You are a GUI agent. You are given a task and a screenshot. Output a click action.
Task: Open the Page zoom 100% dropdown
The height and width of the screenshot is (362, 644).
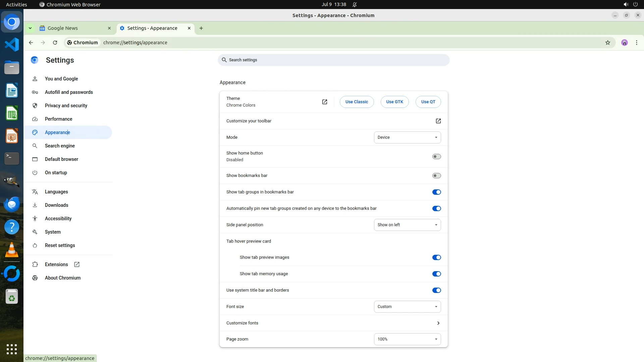point(407,339)
